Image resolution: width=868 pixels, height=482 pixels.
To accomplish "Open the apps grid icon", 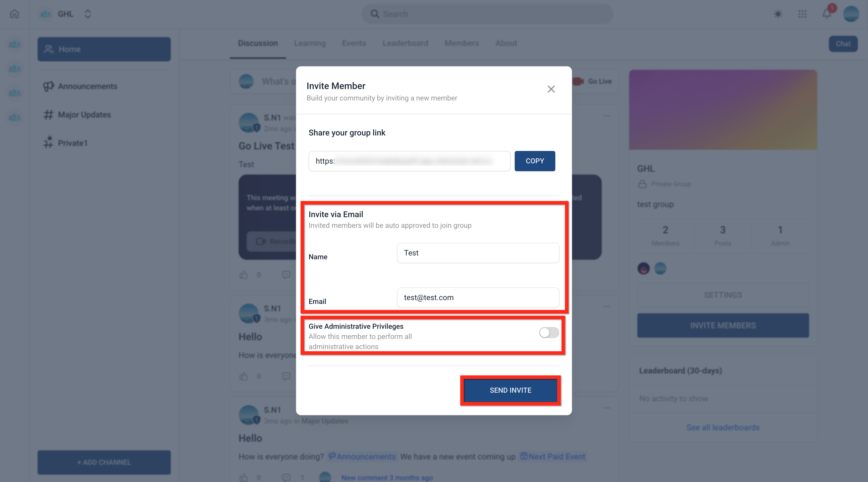I will point(802,14).
